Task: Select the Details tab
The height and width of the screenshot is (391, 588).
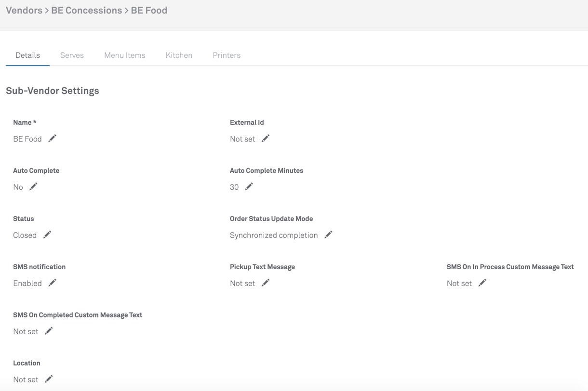Action: (x=27, y=55)
